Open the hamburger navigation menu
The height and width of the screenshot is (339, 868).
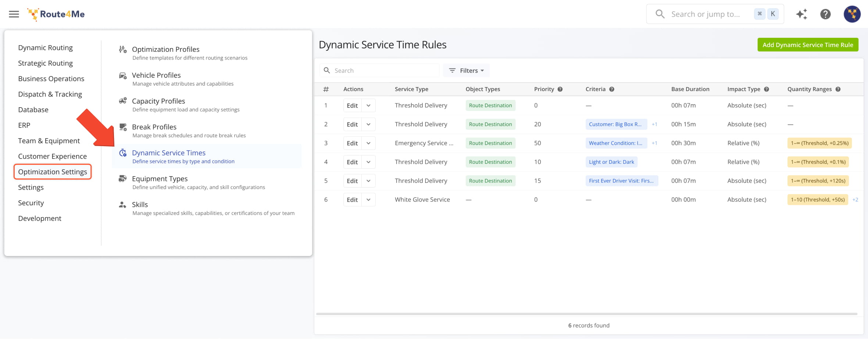pyautogui.click(x=14, y=14)
